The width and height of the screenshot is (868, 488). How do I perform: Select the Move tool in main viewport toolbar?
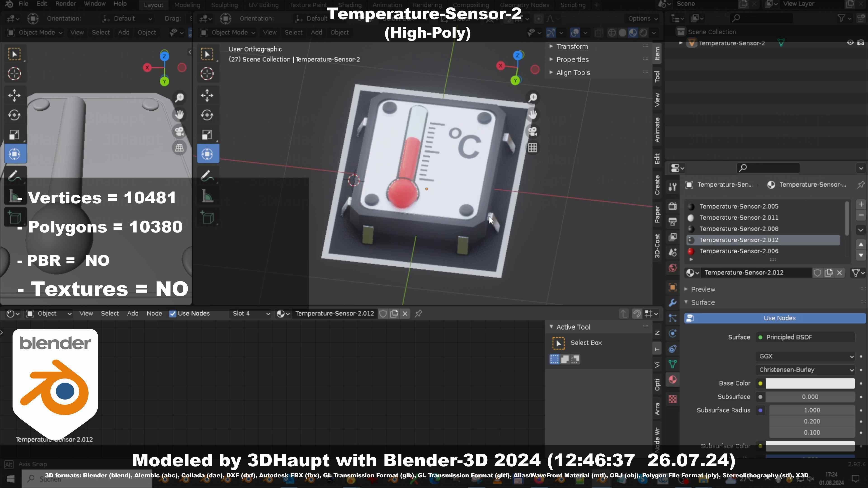point(207,95)
